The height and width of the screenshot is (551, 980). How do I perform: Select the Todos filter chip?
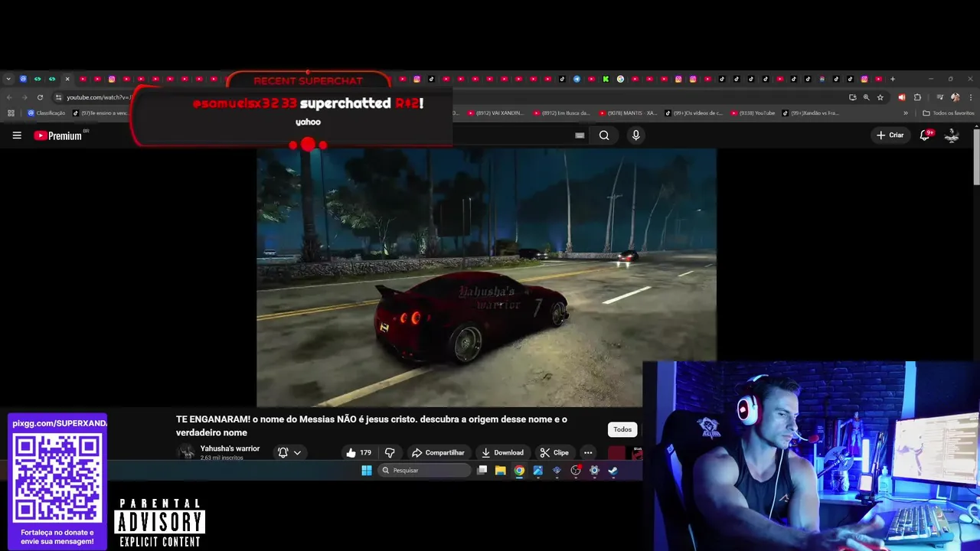(x=622, y=429)
